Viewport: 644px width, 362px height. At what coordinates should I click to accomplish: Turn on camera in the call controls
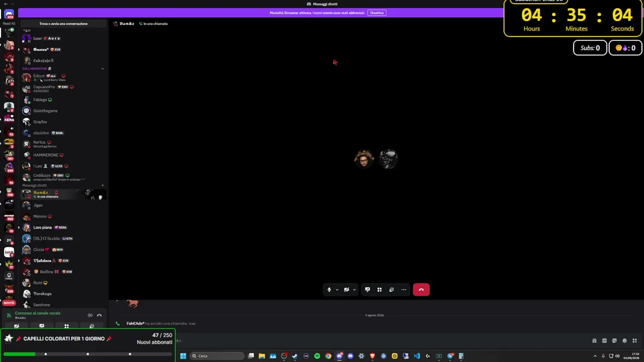tap(346, 290)
